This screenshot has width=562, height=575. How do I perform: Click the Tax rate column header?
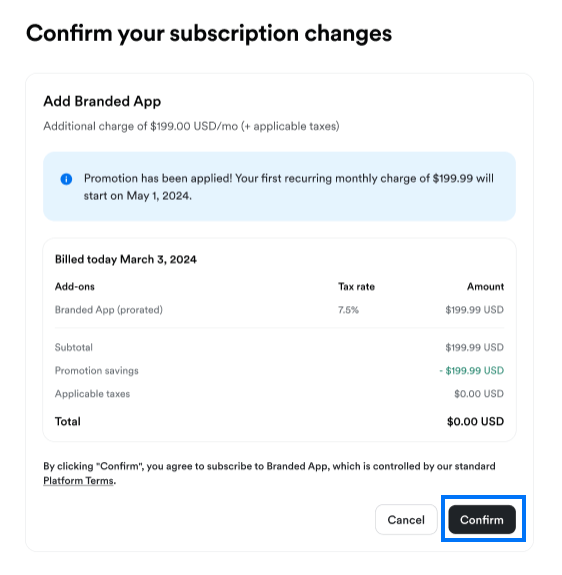(x=356, y=286)
